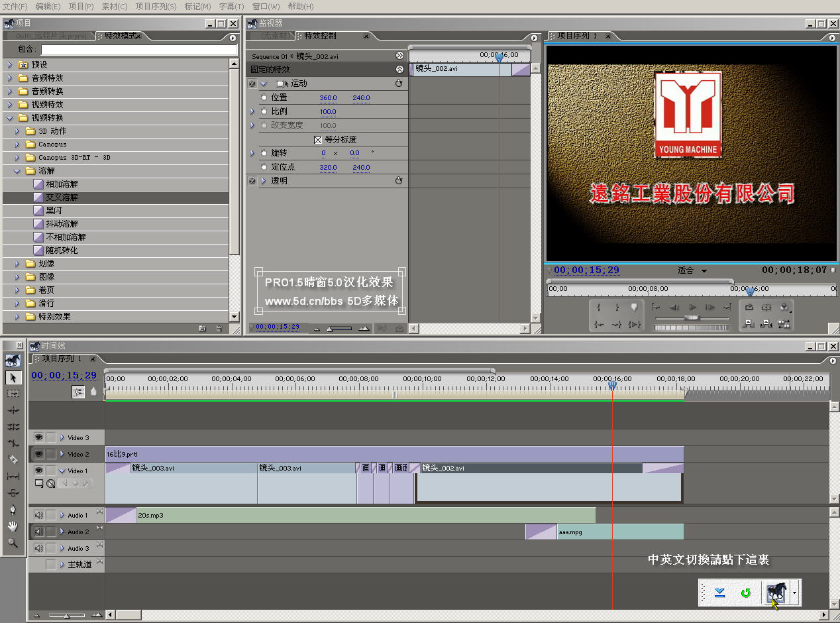
Task: Play the sequence in program monitor
Action: 693,308
